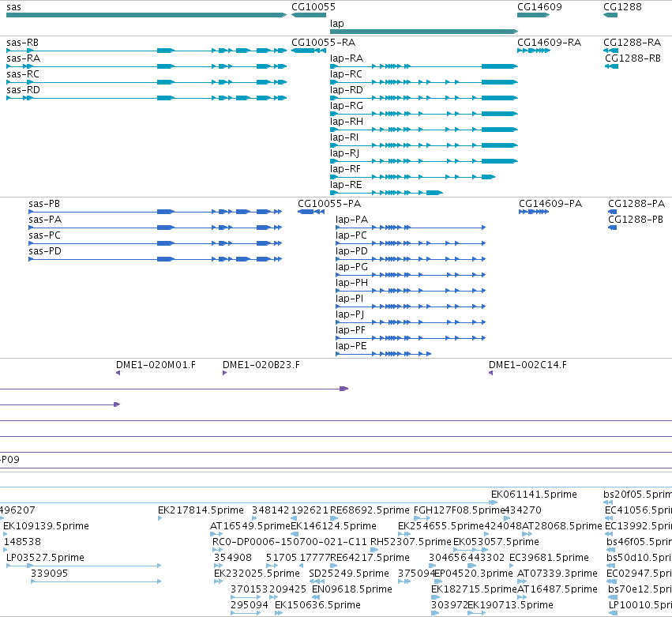Screen dimensions: 672x617
Task: Click the CG14609-PA protein label
Action: coord(550,204)
